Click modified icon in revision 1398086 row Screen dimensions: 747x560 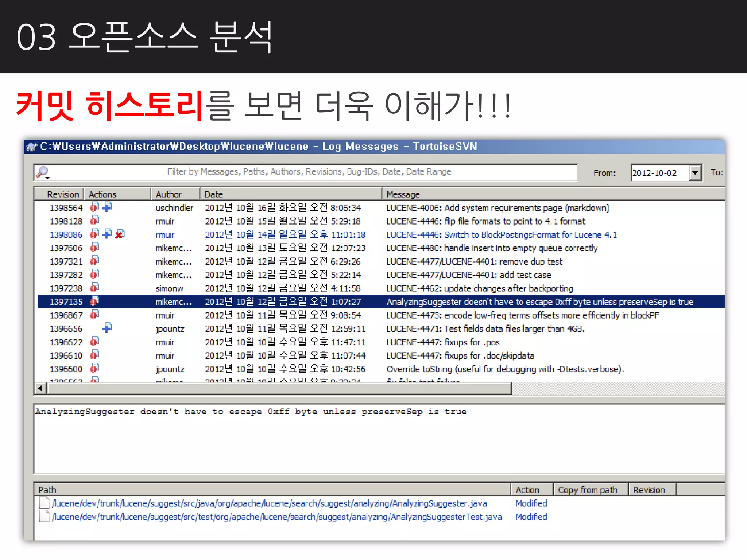coord(94,234)
